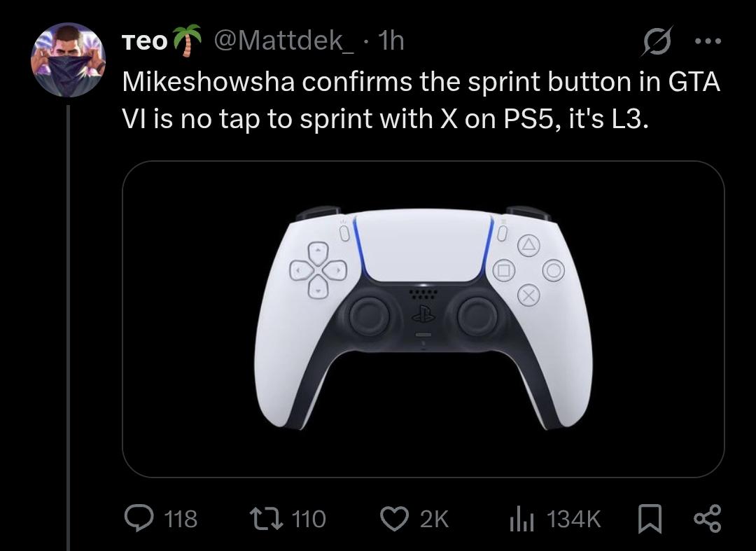Click the left analog stick on the controller image
756x551 pixels.
click(370, 316)
